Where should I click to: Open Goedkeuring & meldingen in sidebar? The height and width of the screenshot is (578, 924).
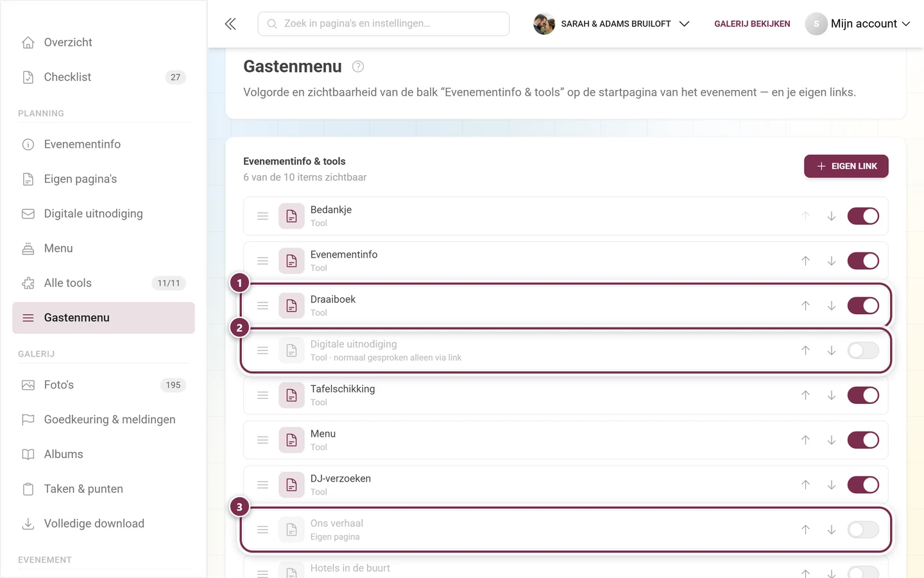(x=103, y=420)
